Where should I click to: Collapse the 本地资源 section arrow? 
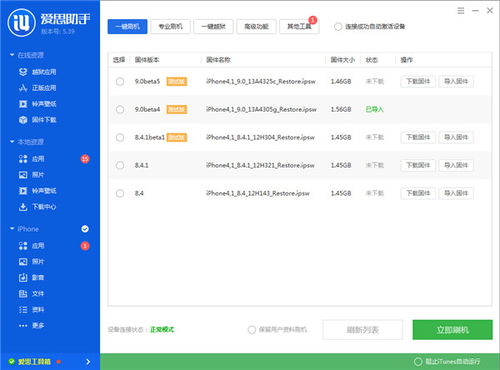(x=12, y=142)
